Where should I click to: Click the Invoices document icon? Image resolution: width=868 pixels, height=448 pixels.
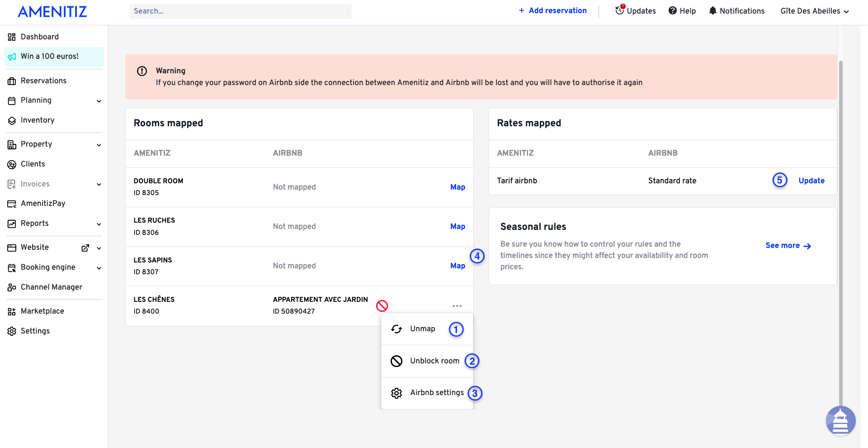point(12,184)
